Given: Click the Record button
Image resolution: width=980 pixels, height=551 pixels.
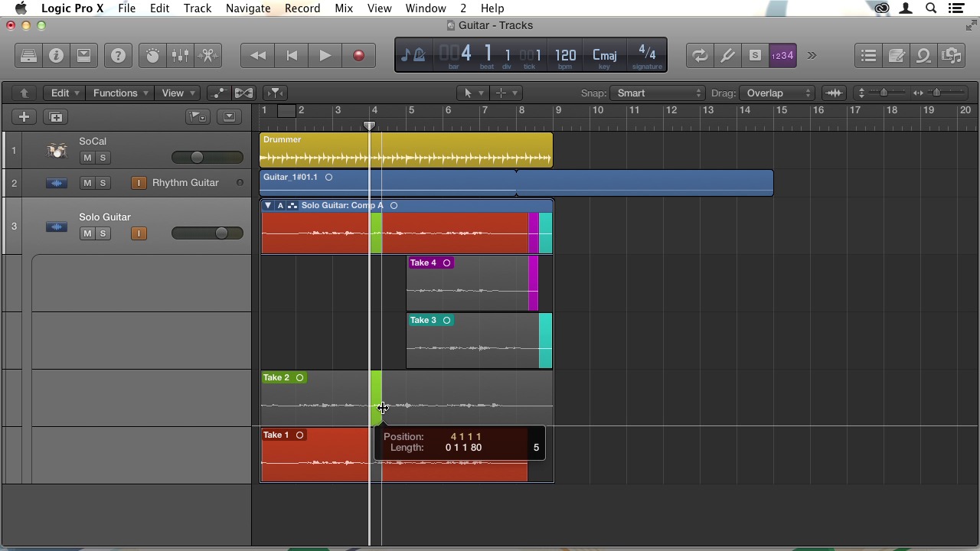Looking at the screenshot, I should pos(358,56).
